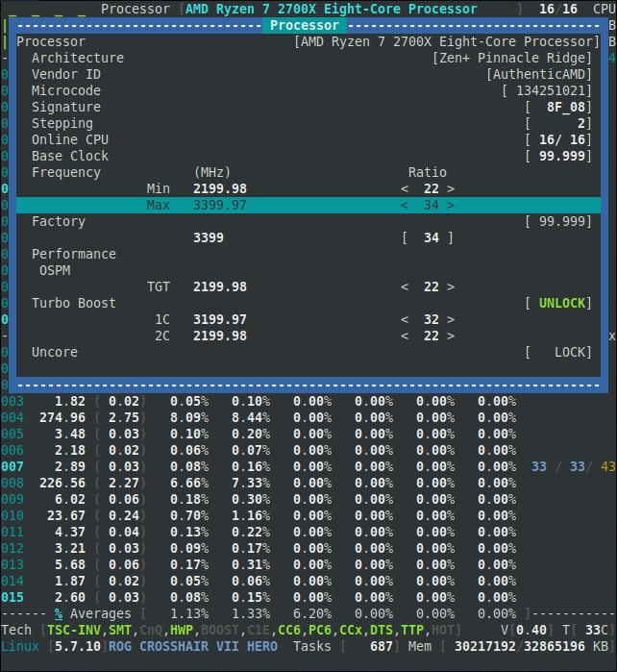617x672 pixels.
Task: Click the TTP technology flag
Action: tap(412, 631)
